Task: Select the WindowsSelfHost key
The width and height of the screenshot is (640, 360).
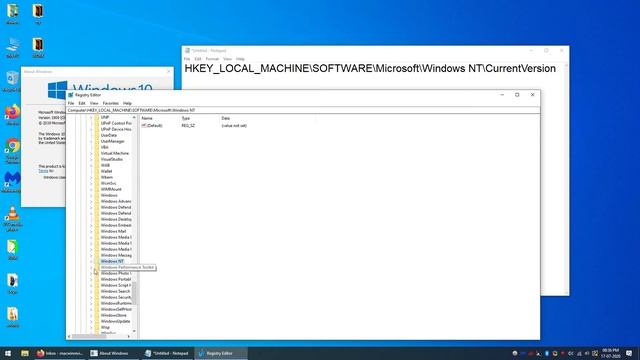Action: click(116, 309)
